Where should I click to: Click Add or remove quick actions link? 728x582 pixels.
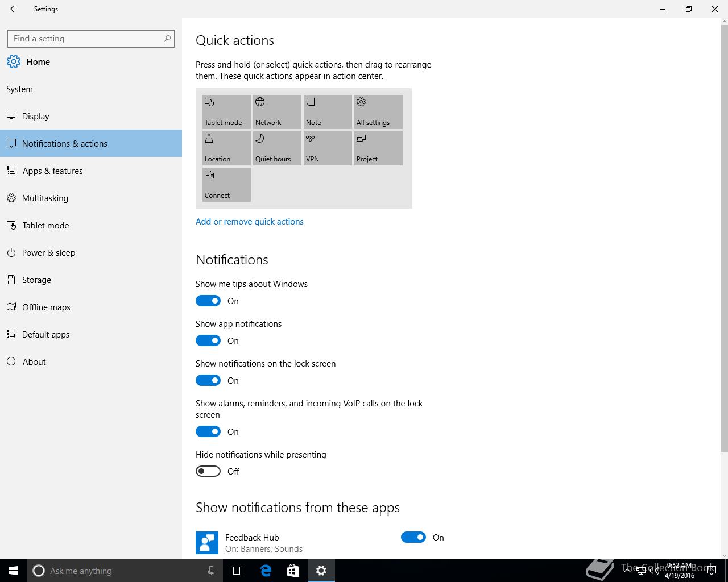pos(250,222)
